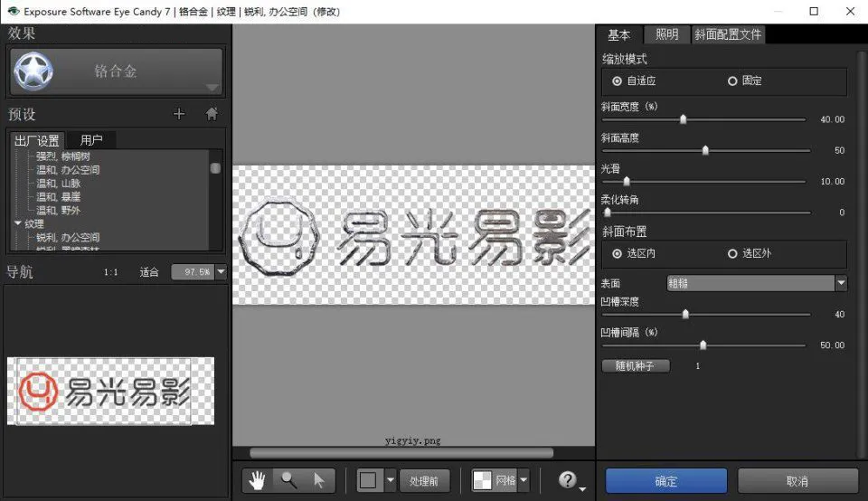Select the magnifier zoom tool
This screenshot has height=501, width=868.
point(288,480)
